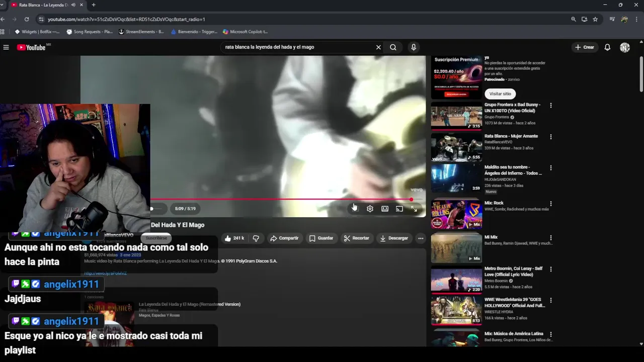Image resolution: width=644 pixels, height=362 pixels.
Task: Open options menu for Mix: Rock
Action: (x=551, y=204)
